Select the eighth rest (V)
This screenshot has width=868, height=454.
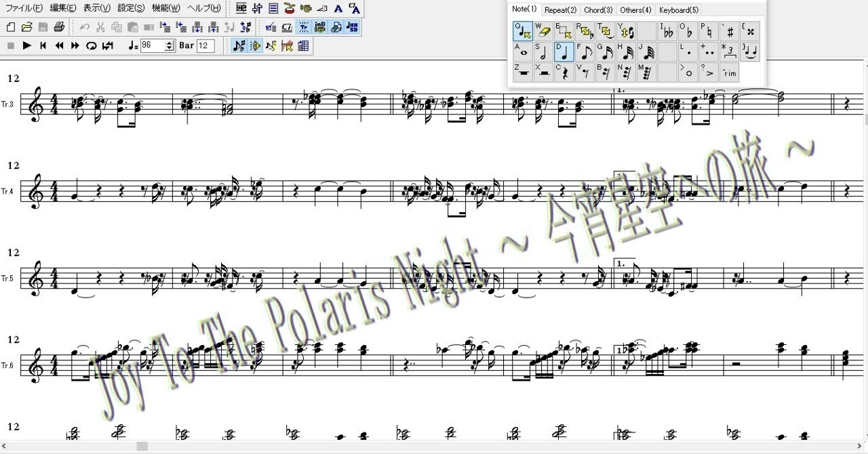tap(585, 72)
